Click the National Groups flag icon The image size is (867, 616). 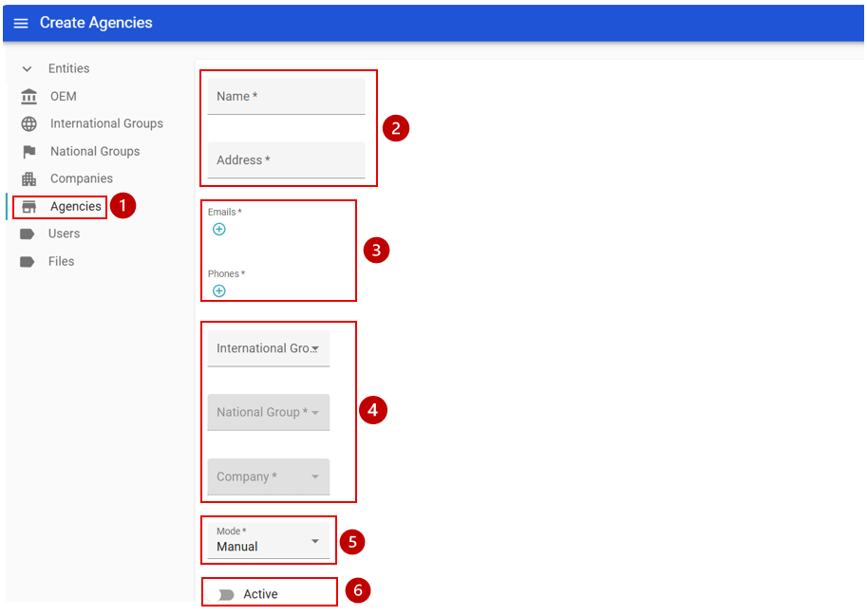coord(29,152)
